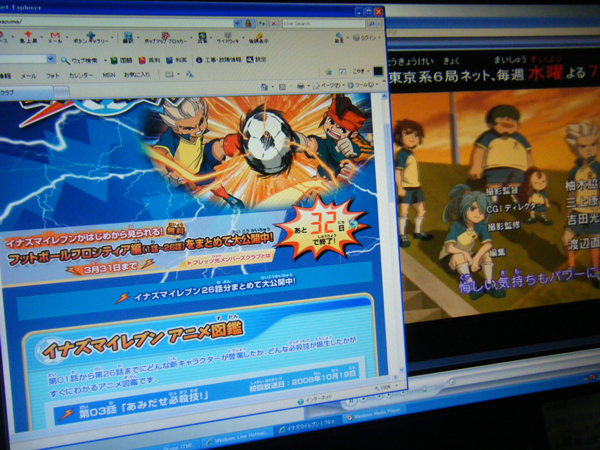The width and height of the screenshot is (600, 450).
Task: Switch to Windows Live Hotmail taskbar button
Action: [236, 440]
